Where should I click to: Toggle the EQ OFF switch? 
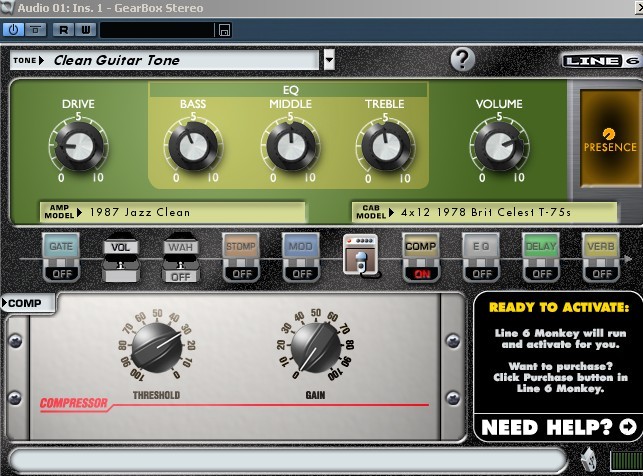click(x=481, y=274)
